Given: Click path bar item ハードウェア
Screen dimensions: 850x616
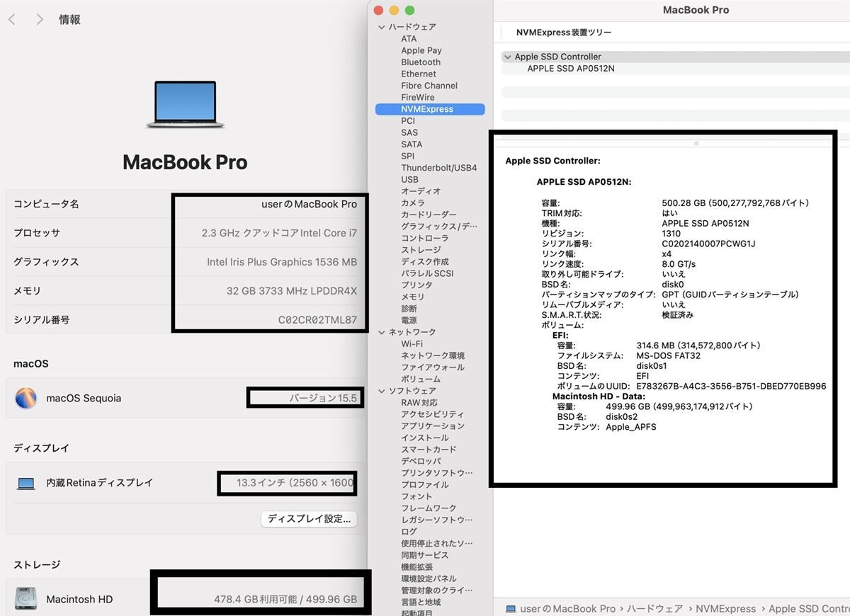Looking at the screenshot, I should pos(655,608).
